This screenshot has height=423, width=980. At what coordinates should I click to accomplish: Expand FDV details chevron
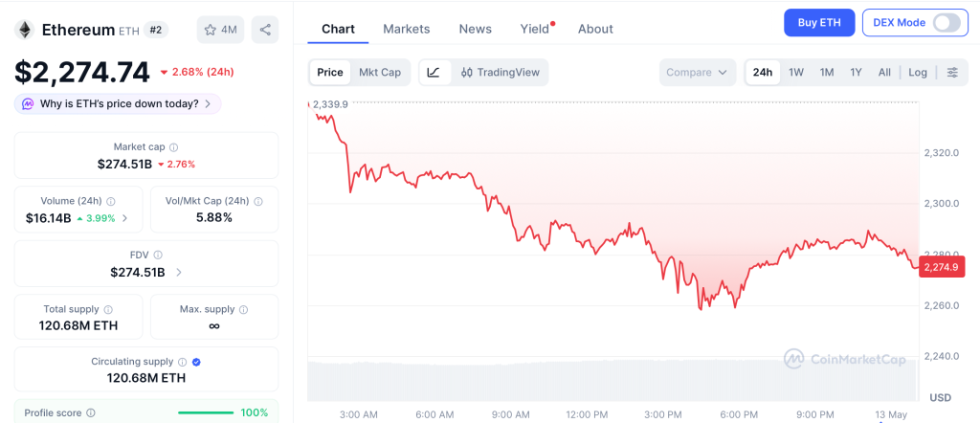179,273
